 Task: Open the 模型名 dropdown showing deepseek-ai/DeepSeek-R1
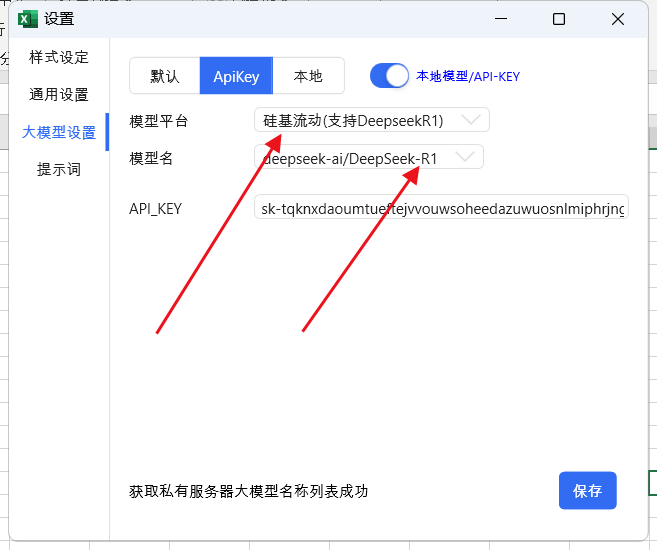pos(369,158)
